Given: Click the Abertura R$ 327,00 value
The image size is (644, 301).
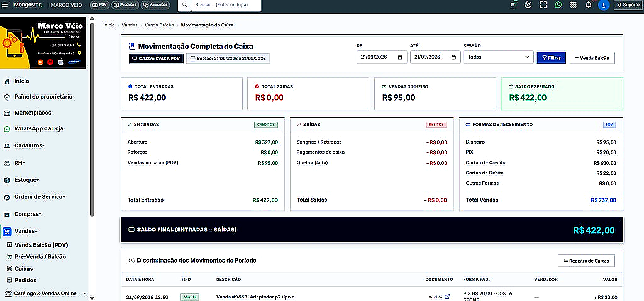Looking at the screenshot, I should coord(266,142).
